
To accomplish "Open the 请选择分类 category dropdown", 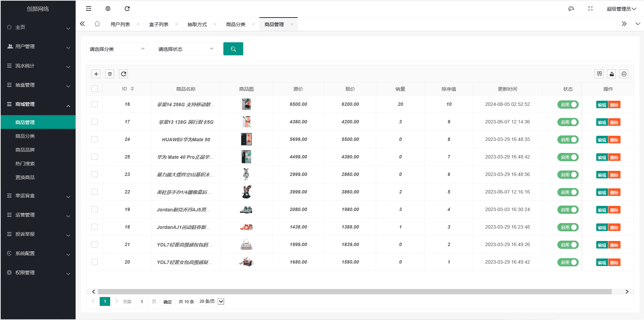I will pyautogui.click(x=117, y=49).
